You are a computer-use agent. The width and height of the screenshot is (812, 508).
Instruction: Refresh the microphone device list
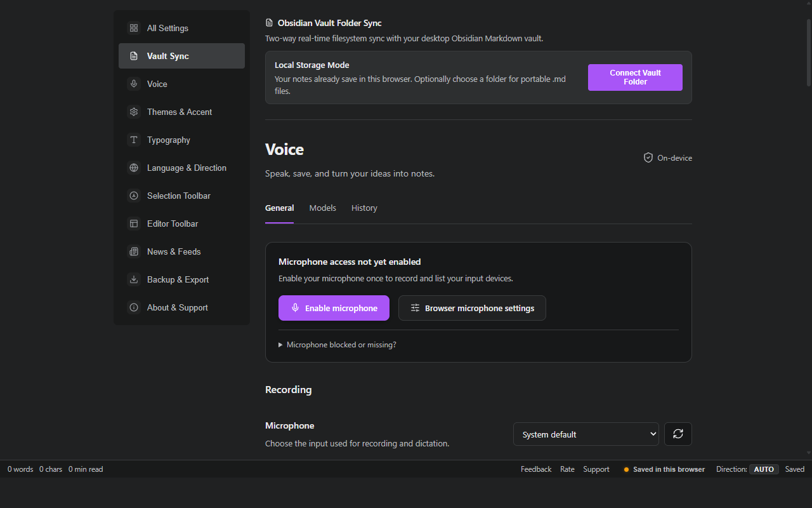[x=678, y=434]
